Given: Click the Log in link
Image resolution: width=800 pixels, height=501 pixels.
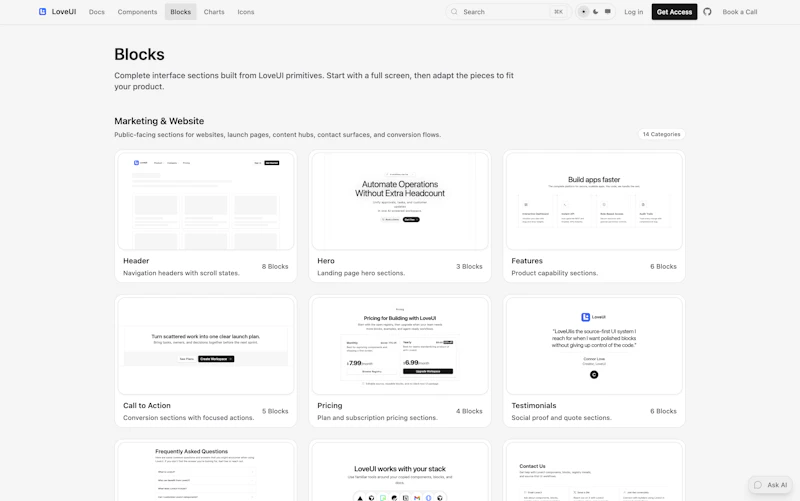Looking at the screenshot, I should coord(634,12).
